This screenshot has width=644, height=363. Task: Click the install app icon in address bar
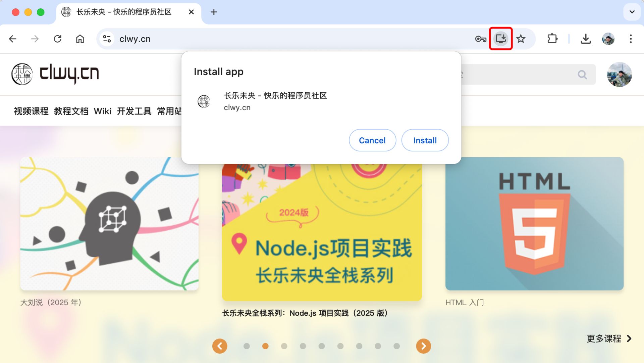[x=501, y=39]
